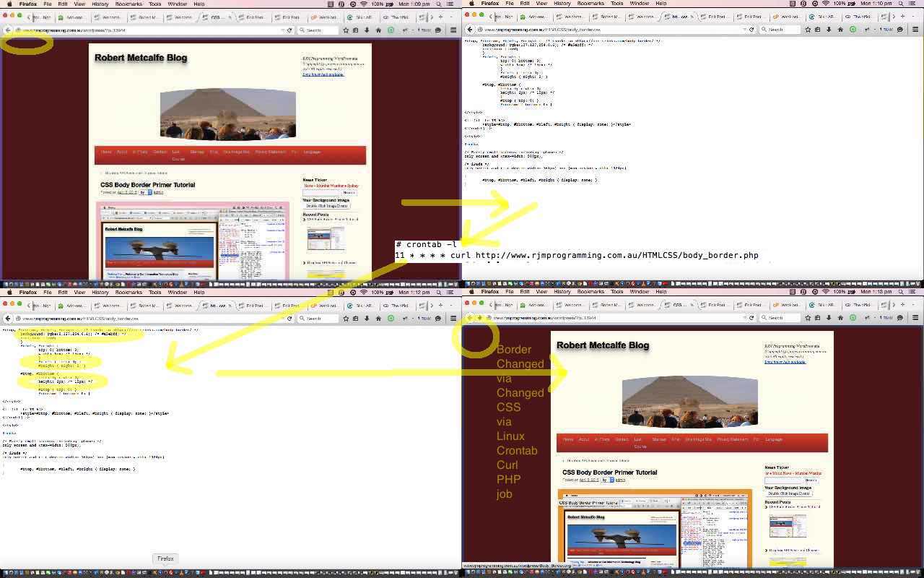The image size is (924, 578).
Task: Click the new tab plus in top-left window
Action: pos(440,17)
